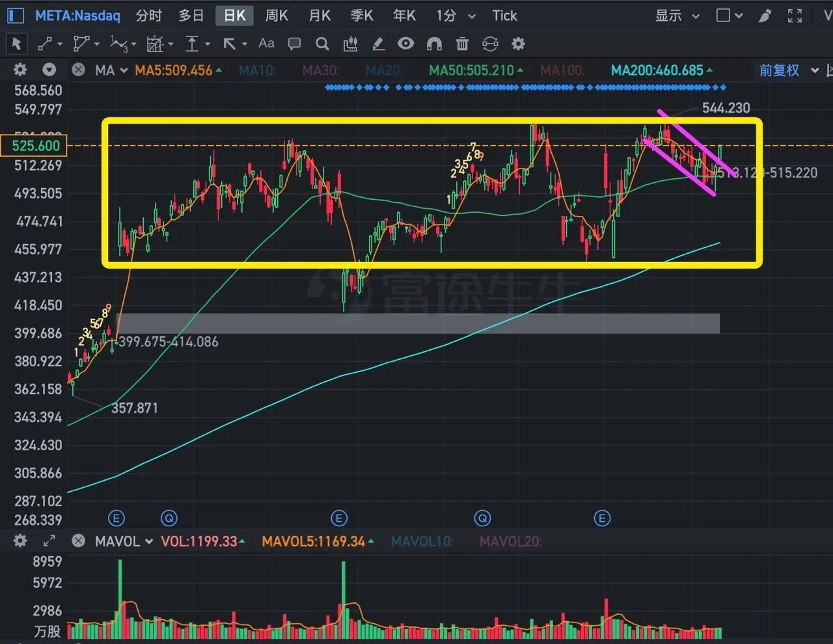Switch to the 年K yearly tab

404,15
